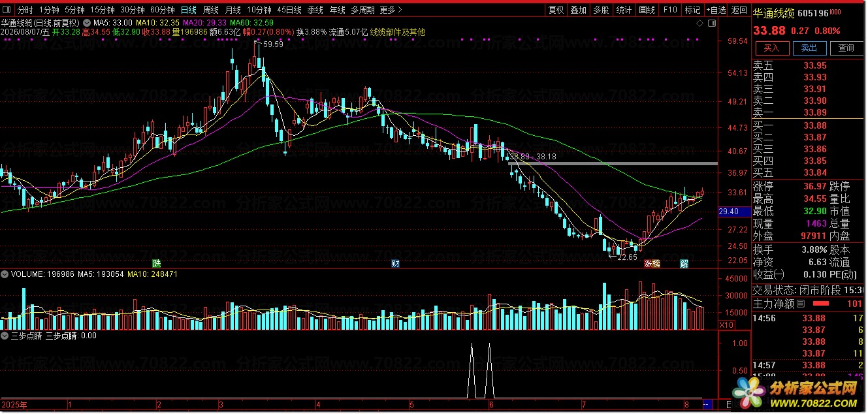The height and width of the screenshot is (414, 868).
Task: Click the 复权 price adjustment button
Action: click(556, 10)
